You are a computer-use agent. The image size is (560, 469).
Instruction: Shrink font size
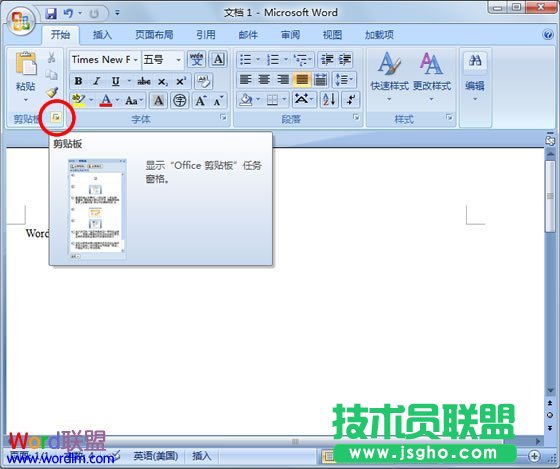pyautogui.click(x=219, y=100)
